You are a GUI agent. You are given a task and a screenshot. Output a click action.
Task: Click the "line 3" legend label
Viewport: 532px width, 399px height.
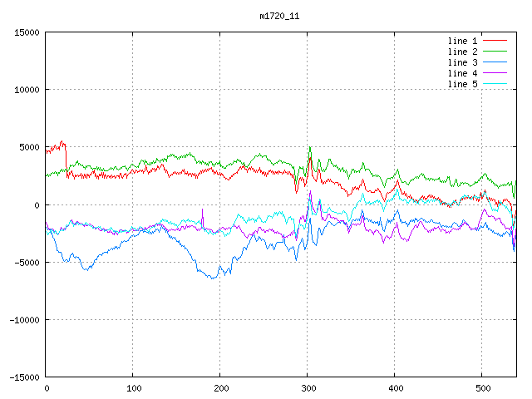tap(462, 62)
